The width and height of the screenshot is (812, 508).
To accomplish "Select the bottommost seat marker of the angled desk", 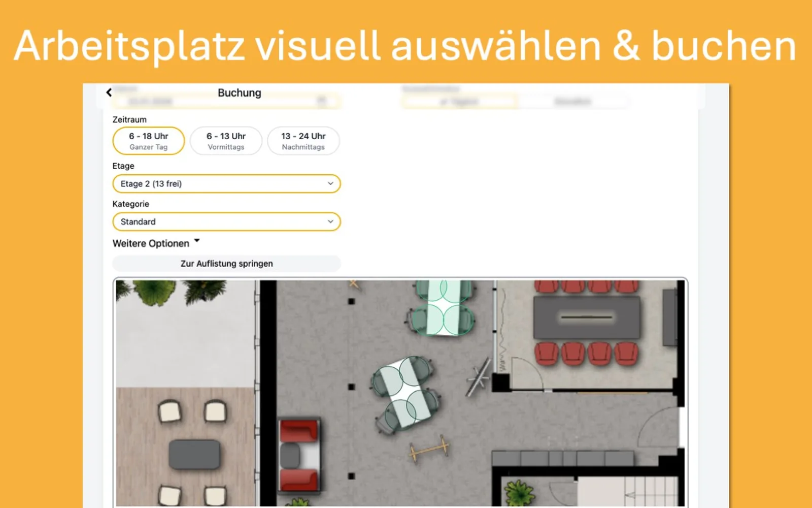I will point(401,415).
